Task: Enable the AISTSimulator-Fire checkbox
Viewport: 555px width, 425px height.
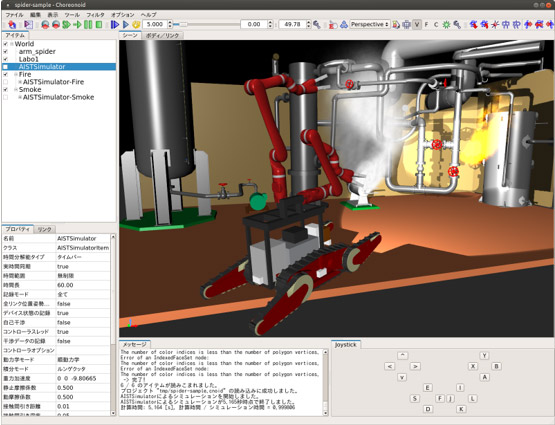Action: [x=5, y=82]
